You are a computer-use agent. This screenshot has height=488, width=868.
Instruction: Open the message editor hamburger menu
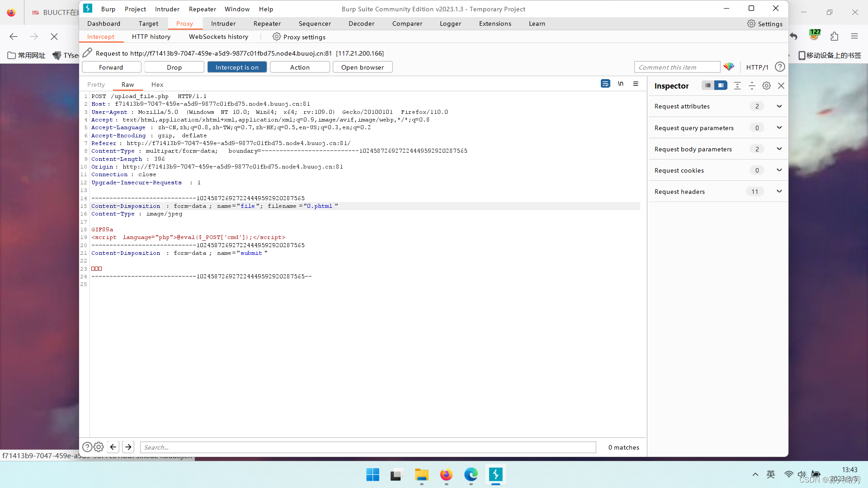pyautogui.click(x=636, y=84)
